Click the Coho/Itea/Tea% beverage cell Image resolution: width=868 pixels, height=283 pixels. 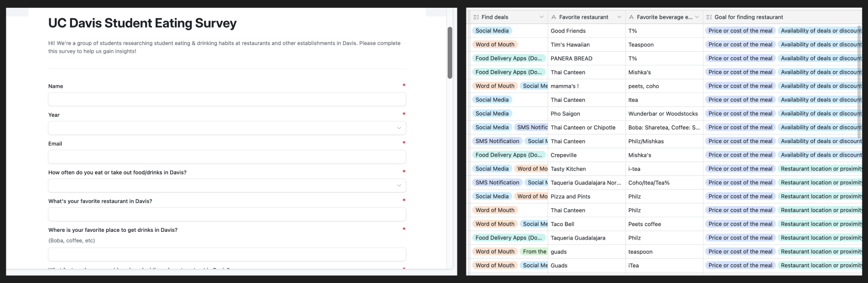click(x=664, y=183)
